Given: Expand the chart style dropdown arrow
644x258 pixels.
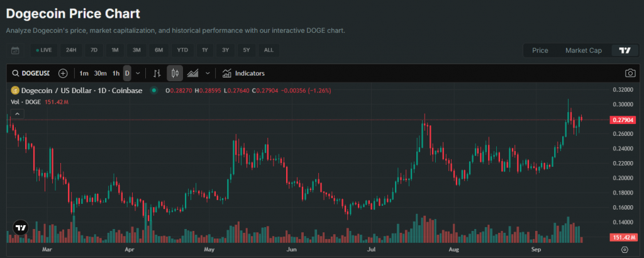Looking at the screenshot, I should coord(208,73).
